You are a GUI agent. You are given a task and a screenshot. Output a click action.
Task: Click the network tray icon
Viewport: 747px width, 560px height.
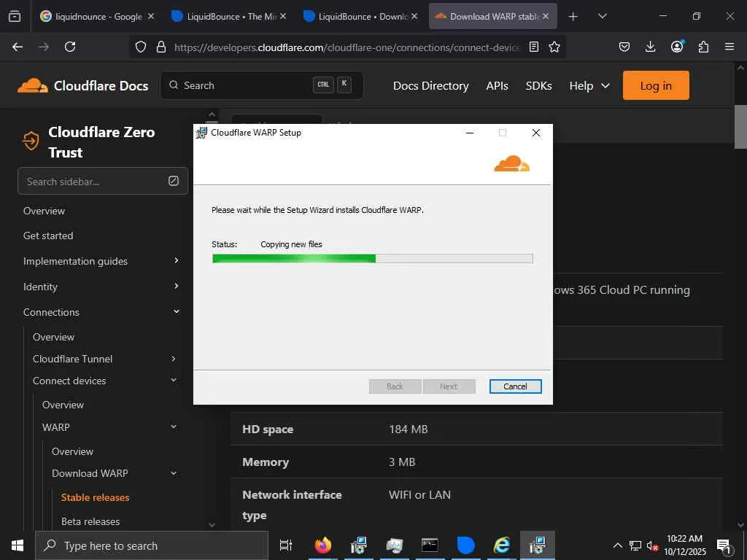point(635,545)
